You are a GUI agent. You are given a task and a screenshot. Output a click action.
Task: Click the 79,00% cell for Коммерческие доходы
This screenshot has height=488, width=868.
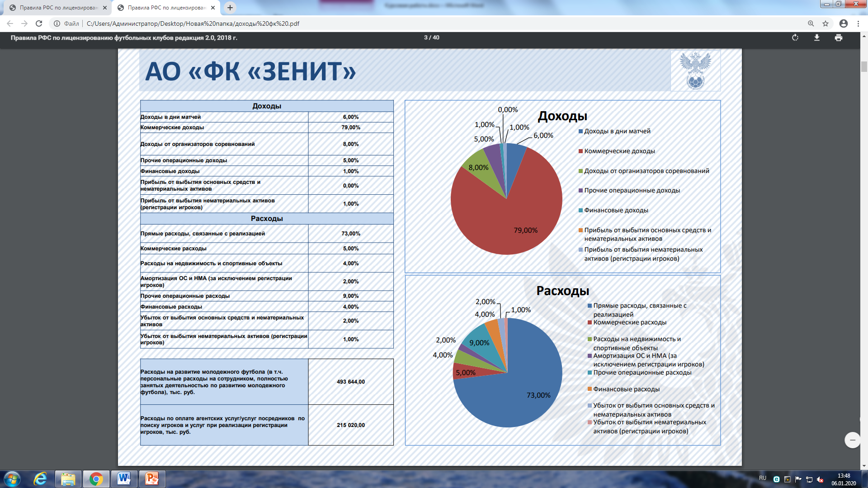[351, 127]
